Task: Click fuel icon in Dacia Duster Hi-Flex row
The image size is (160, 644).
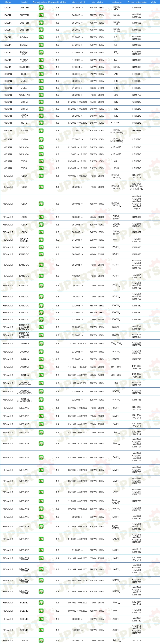Action: tap(41, 30)
